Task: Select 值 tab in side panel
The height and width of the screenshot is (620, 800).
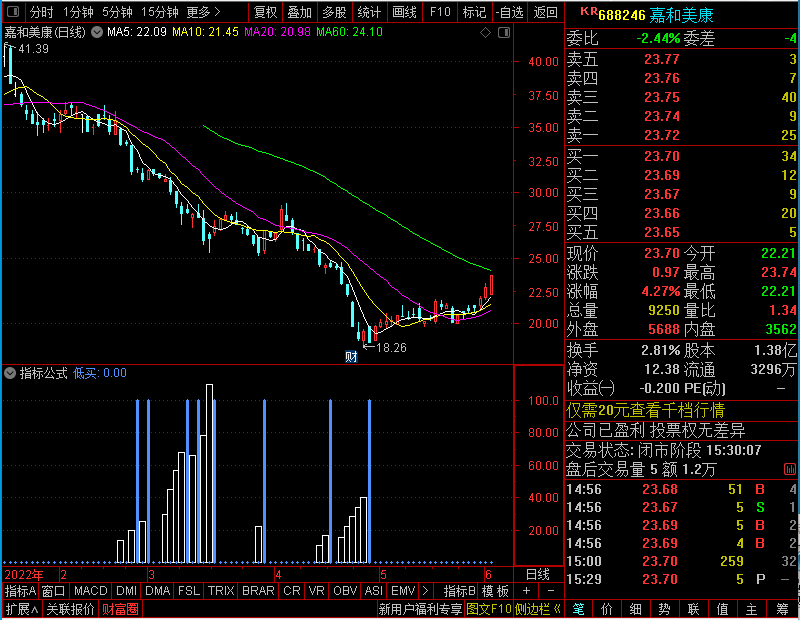Action: point(722,609)
